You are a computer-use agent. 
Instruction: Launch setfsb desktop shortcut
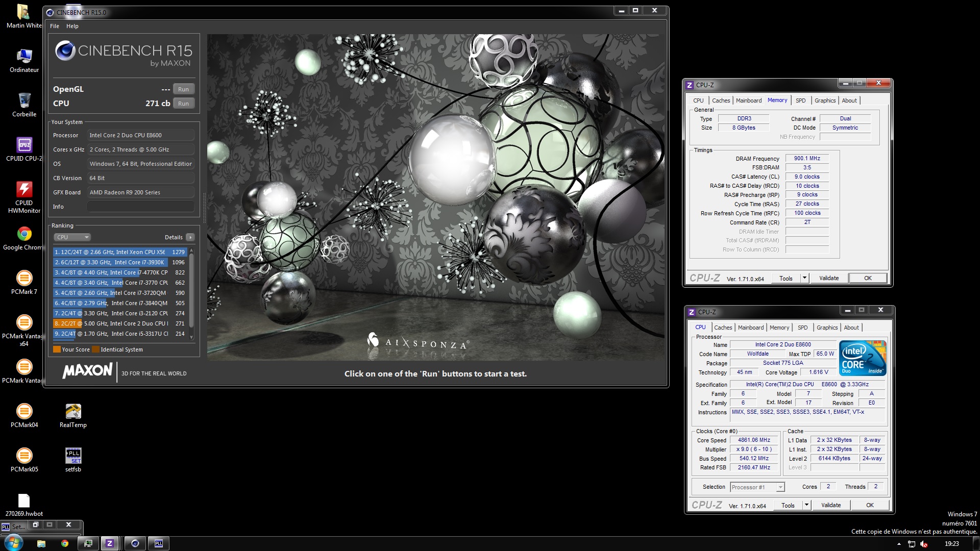click(73, 460)
